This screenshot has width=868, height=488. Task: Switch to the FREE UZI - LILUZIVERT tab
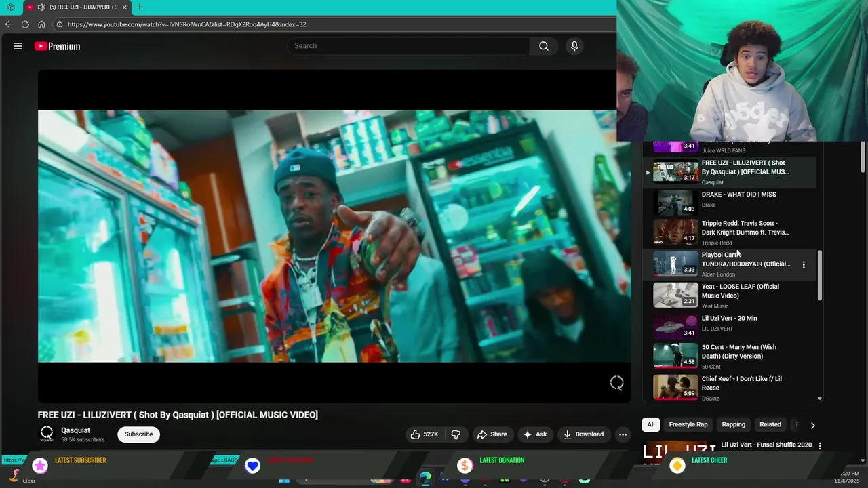[x=77, y=7]
